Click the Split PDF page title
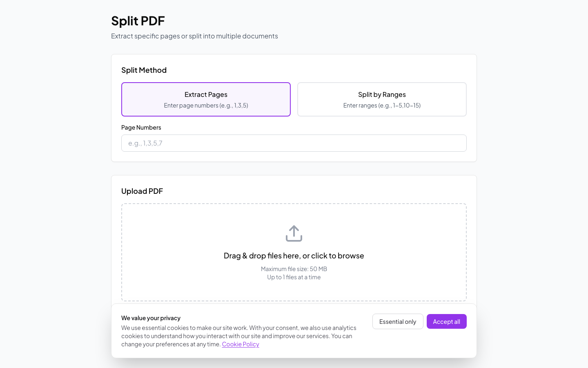 click(138, 20)
